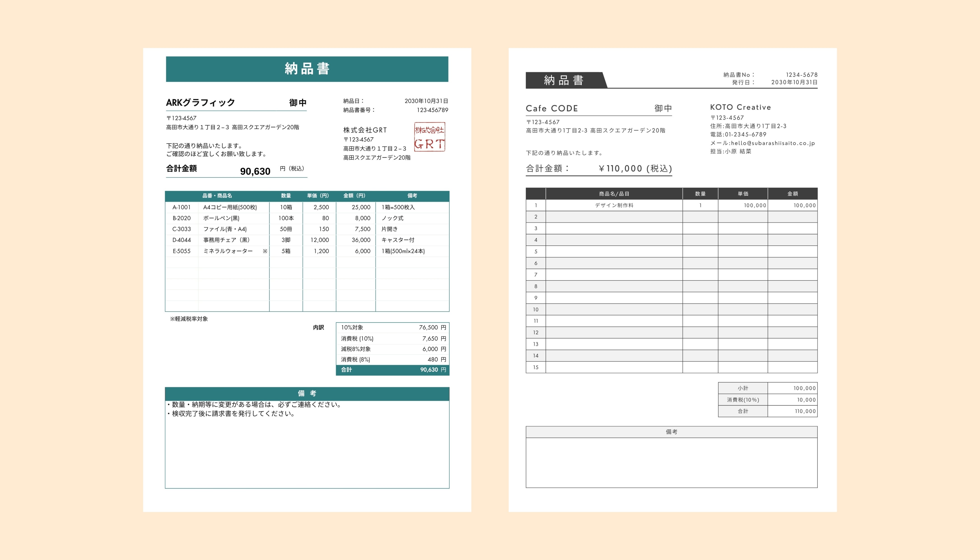Click 減税8%対象 6,000 円 row
The width and height of the screenshot is (980, 560).
393,349
